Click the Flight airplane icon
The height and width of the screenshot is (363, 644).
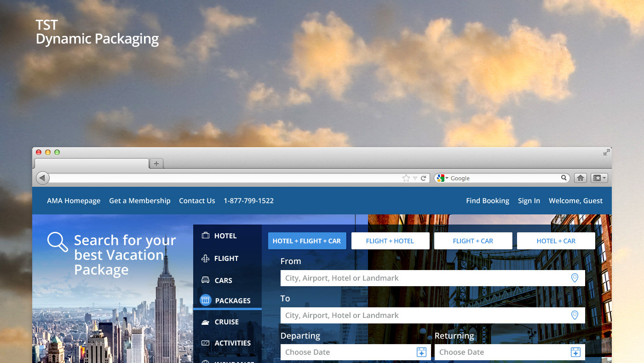(205, 258)
